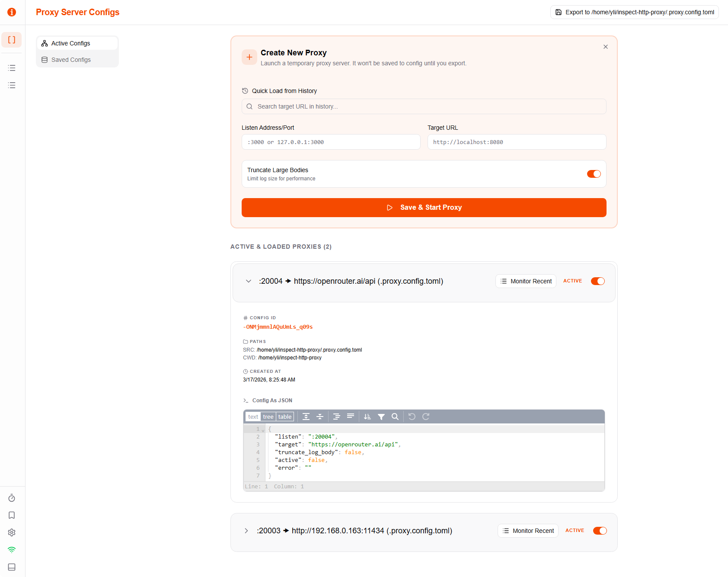Click the undo icon in JSON toolbar
Image resolution: width=728 pixels, height=577 pixels.
point(412,417)
